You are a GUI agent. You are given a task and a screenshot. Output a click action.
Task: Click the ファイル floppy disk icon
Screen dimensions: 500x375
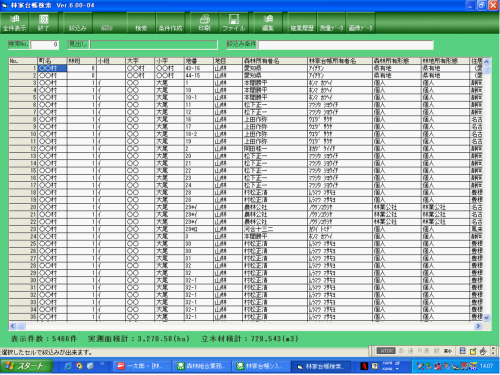pyautogui.click(x=234, y=23)
